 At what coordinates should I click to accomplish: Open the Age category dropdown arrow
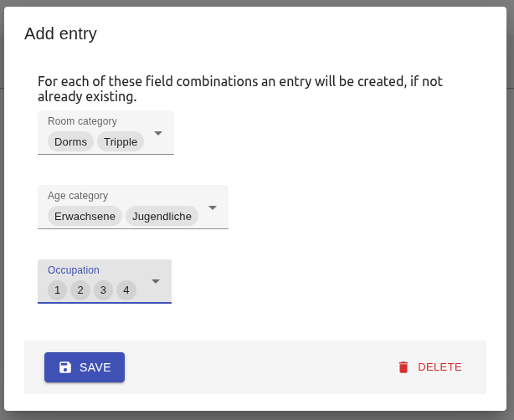213,207
